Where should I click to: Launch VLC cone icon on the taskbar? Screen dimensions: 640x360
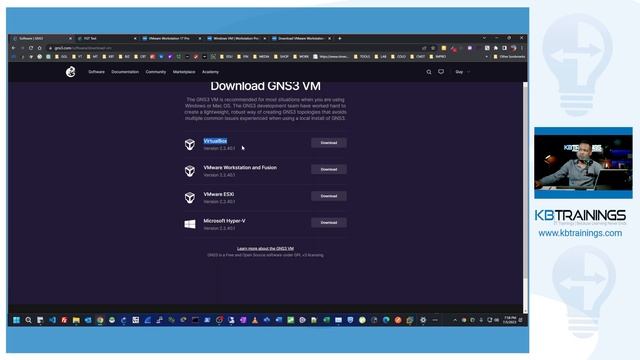pos(255,320)
